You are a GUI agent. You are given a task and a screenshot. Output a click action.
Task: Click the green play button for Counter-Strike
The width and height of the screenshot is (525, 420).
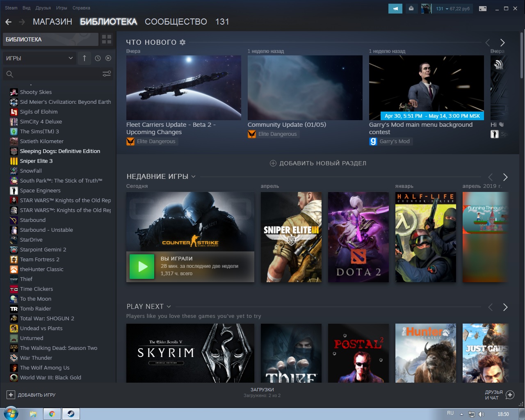click(x=142, y=267)
